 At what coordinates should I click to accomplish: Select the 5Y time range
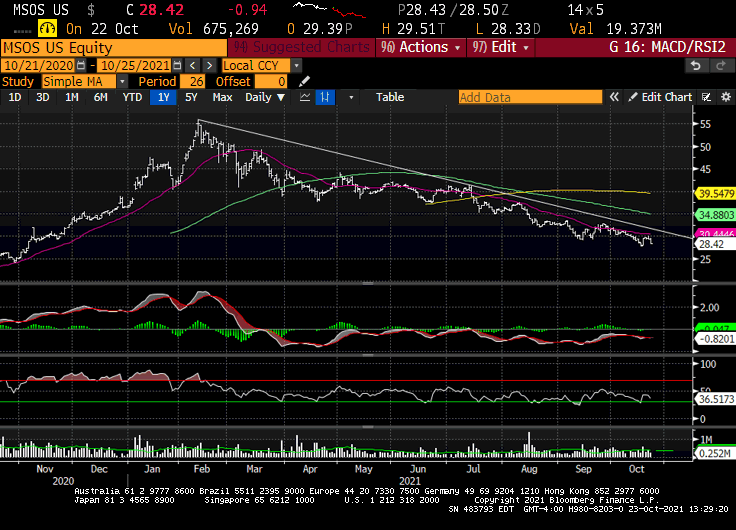pyautogui.click(x=191, y=97)
